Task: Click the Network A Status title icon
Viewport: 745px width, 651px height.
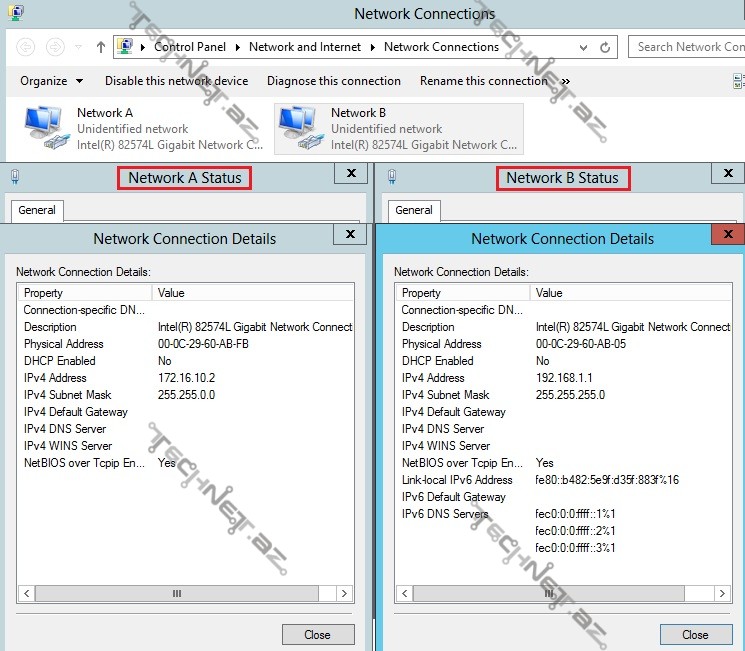Action: coord(14,177)
